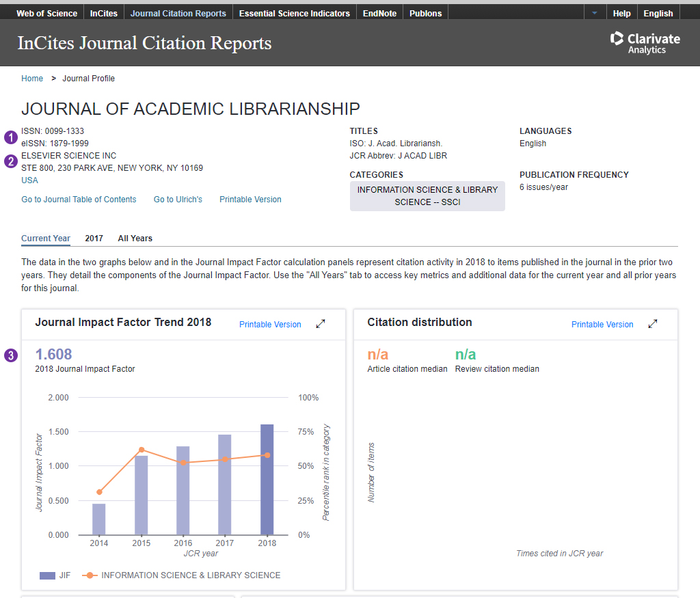
Task: Open Publons from the top bar
Action: (x=425, y=14)
